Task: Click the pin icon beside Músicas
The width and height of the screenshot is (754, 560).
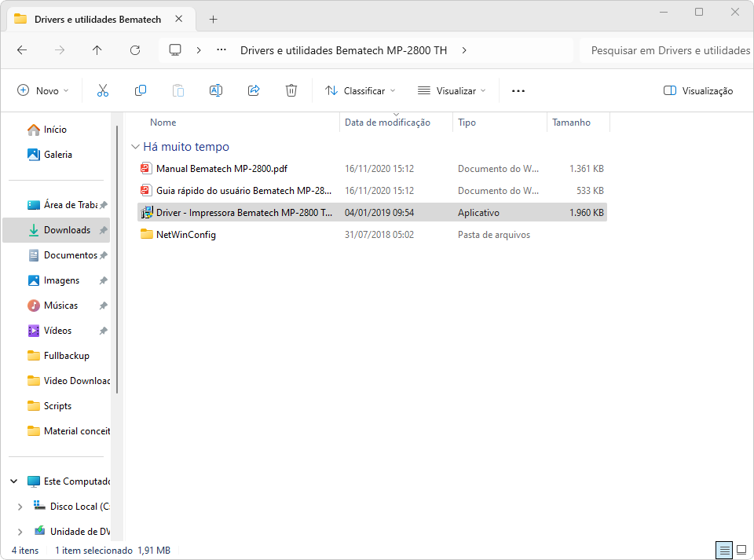Action: point(103,306)
